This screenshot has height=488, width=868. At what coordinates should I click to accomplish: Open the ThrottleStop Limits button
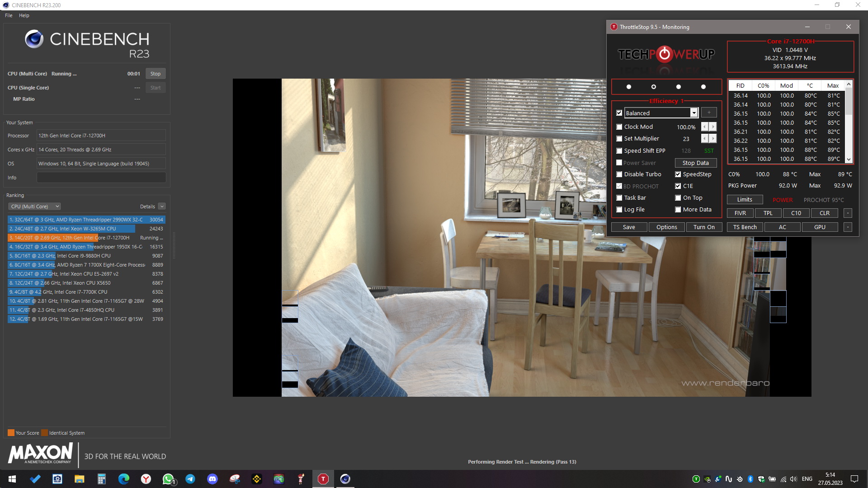(x=745, y=200)
